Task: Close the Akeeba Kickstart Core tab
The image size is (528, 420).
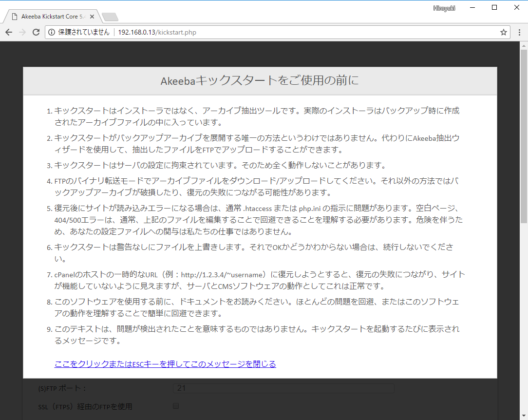Action: 92,17
